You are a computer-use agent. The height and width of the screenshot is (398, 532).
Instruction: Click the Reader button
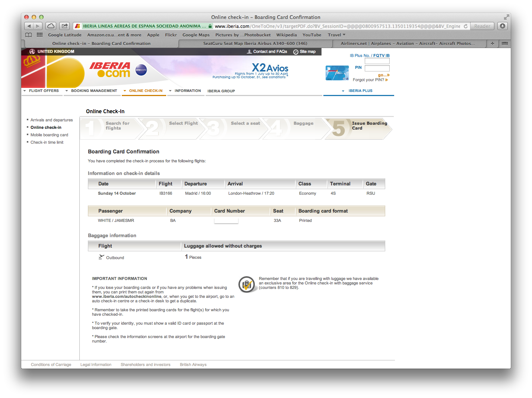tap(482, 26)
